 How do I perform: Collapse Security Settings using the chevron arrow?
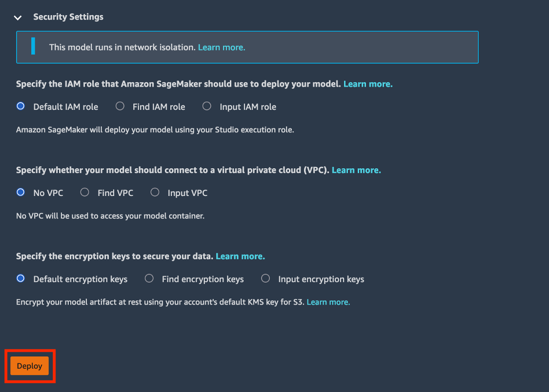click(18, 18)
